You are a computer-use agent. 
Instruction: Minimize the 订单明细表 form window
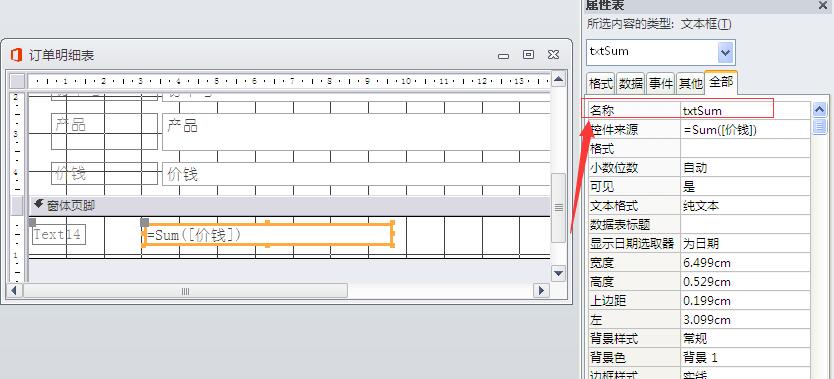pyautogui.click(x=504, y=56)
